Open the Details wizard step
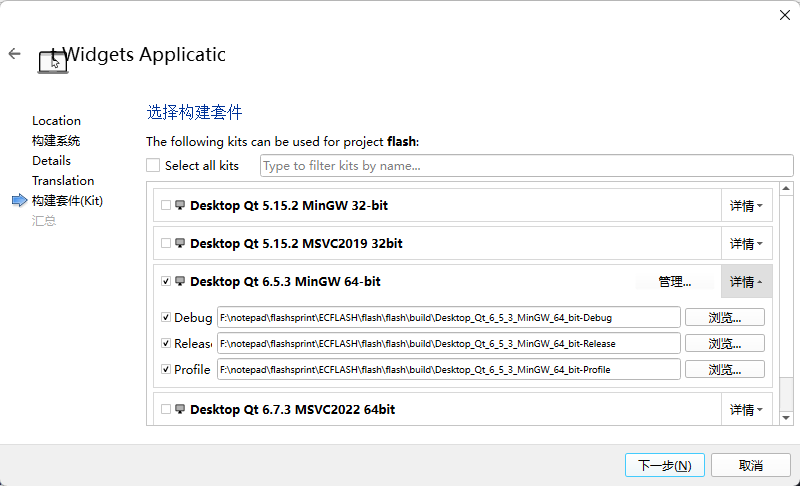 coord(51,161)
